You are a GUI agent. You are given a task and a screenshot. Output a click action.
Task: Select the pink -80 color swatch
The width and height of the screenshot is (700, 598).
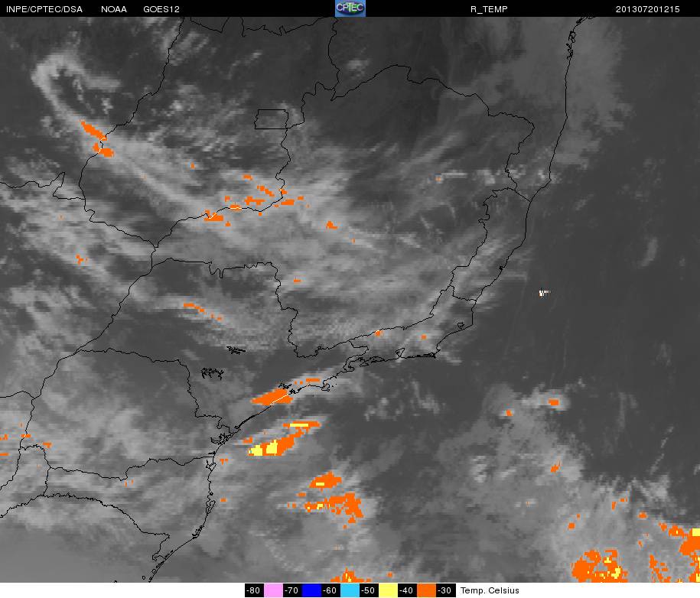273,590
